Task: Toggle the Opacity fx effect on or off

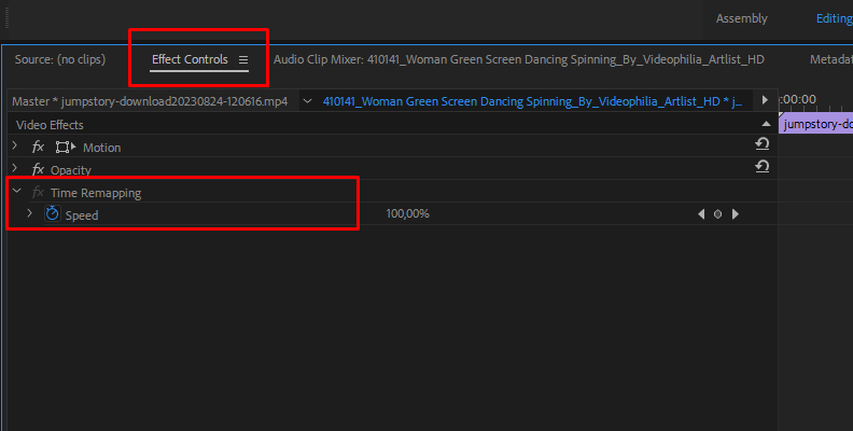Action: click(38, 169)
